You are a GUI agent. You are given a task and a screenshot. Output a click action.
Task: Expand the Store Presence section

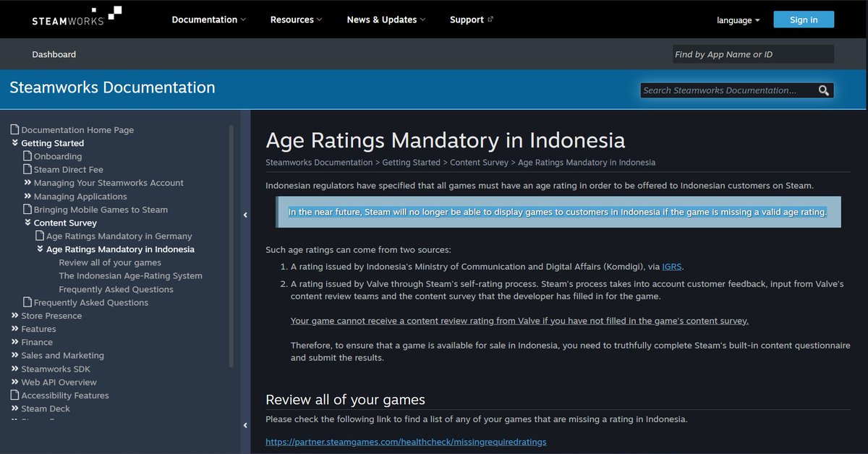[14, 316]
